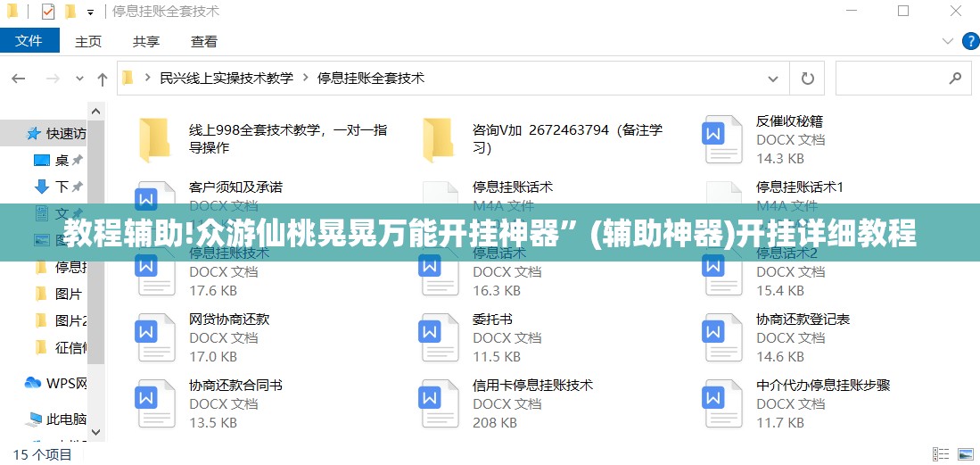
Task: Select the 客户须知及承诺 file name
Action: click(x=235, y=187)
